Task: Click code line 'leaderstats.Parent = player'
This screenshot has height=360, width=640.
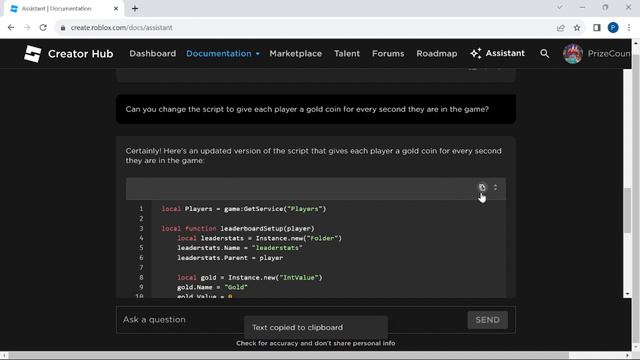Action: 230,258
